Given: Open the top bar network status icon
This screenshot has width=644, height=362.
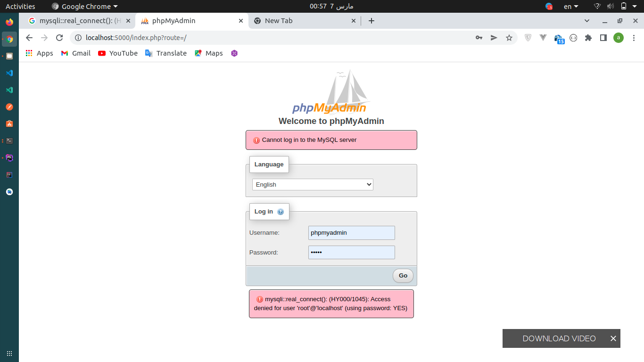Looking at the screenshot, I should pyautogui.click(x=597, y=6).
